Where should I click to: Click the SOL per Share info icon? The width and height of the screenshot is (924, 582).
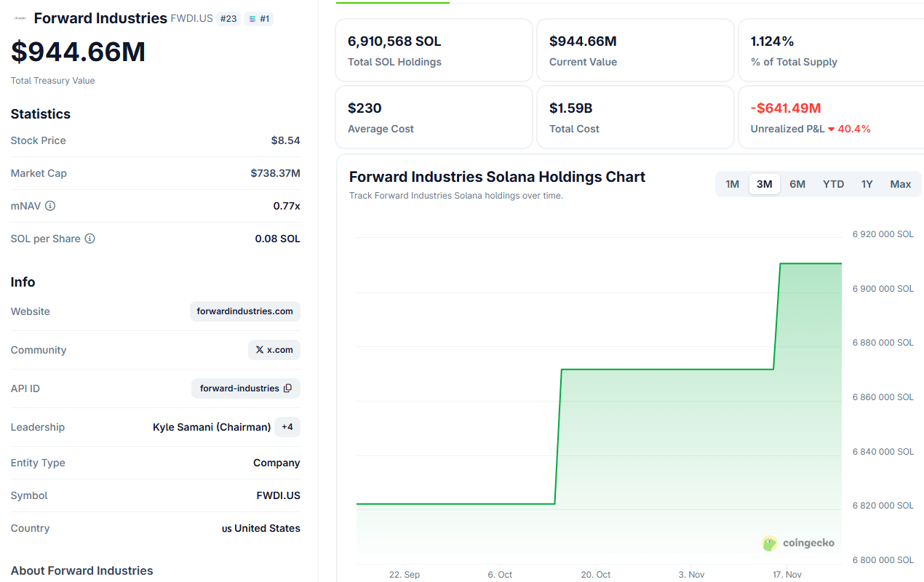point(89,239)
